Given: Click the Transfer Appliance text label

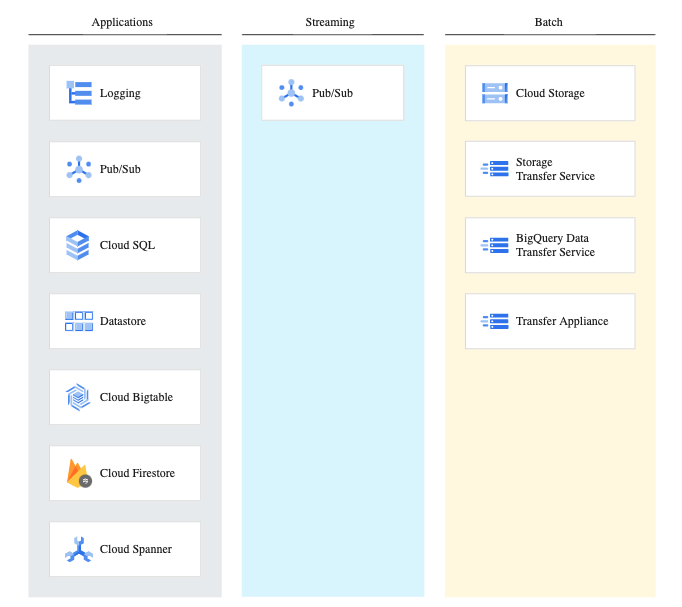Looking at the screenshot, I should tap(562, 321).
